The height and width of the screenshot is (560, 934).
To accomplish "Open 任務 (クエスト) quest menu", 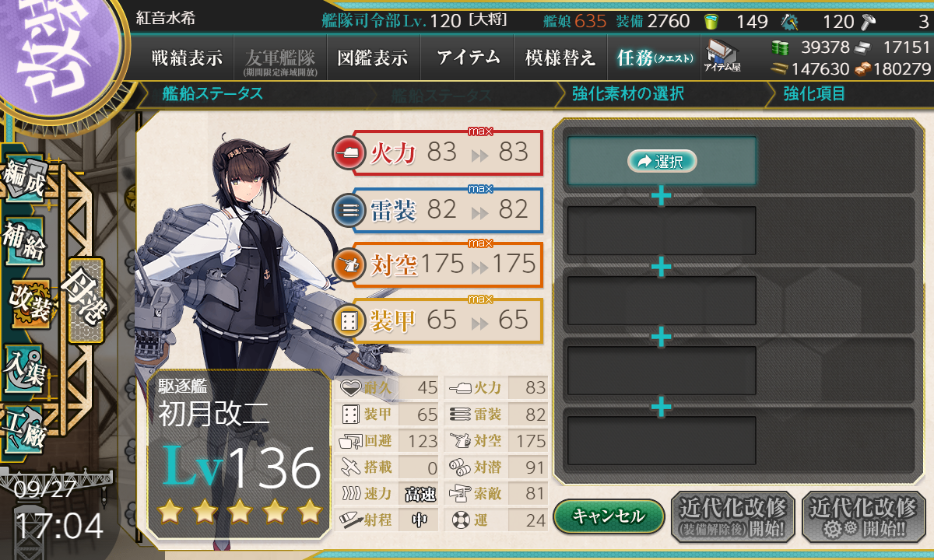I will click(651, 58).
